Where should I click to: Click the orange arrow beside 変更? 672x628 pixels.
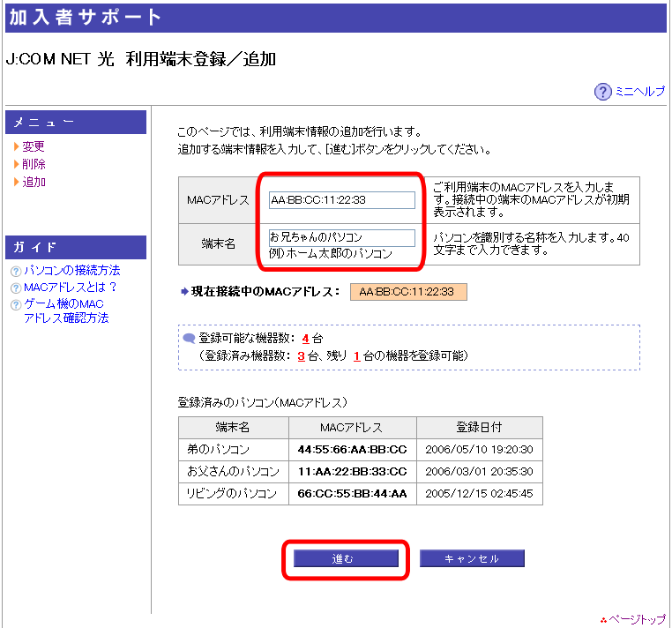16,146
